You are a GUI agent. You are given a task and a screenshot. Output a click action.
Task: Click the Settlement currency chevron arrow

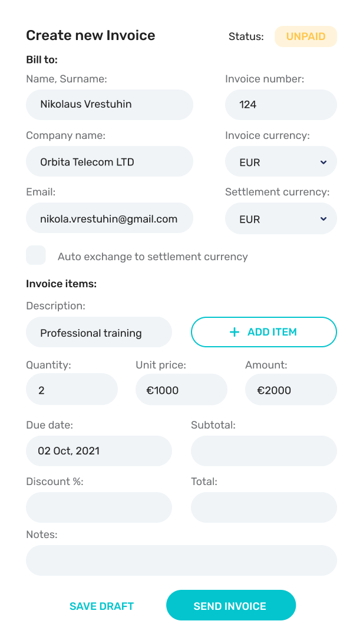pyautogui.click(x=323, y=219)
